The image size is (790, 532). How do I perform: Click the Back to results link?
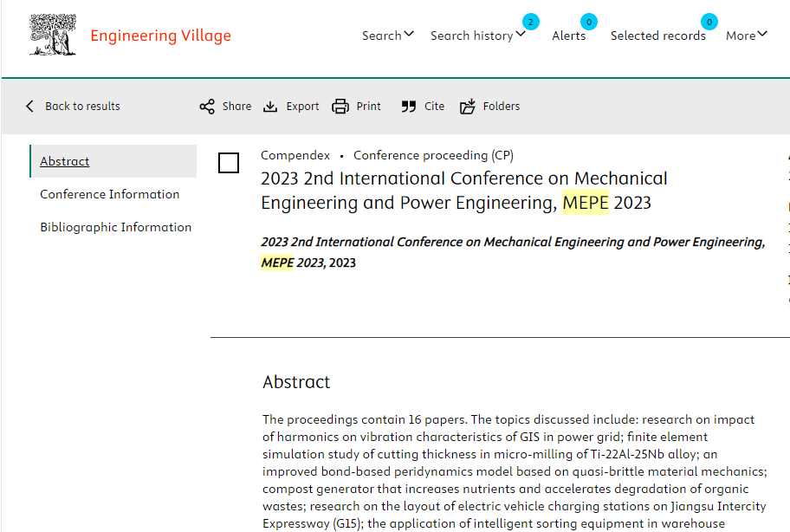coord(82,107)
